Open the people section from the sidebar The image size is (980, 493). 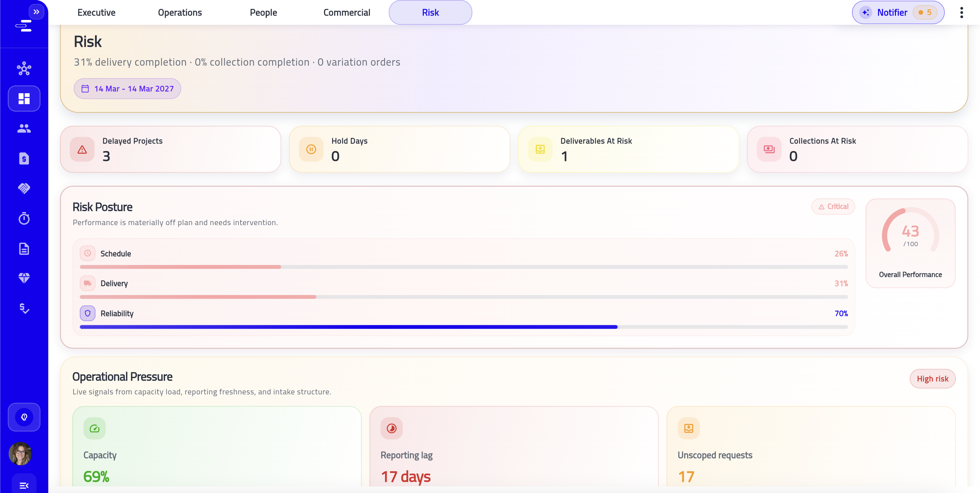pos(24,128)
